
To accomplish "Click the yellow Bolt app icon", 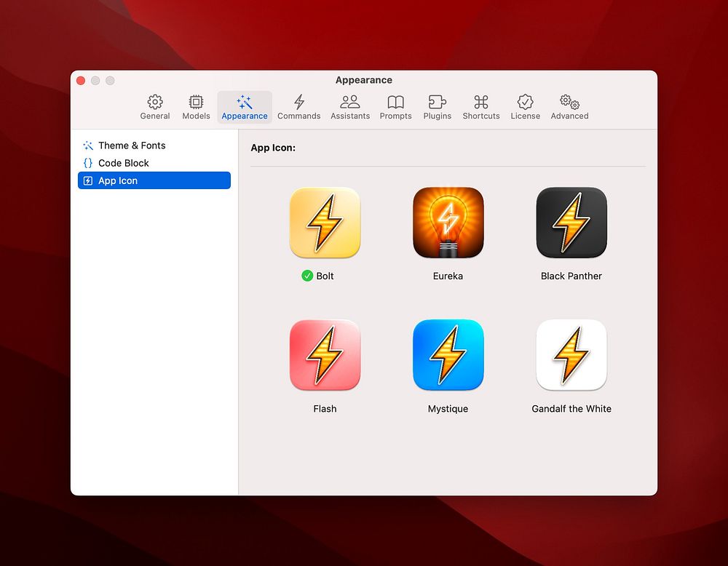I will 325,223.
